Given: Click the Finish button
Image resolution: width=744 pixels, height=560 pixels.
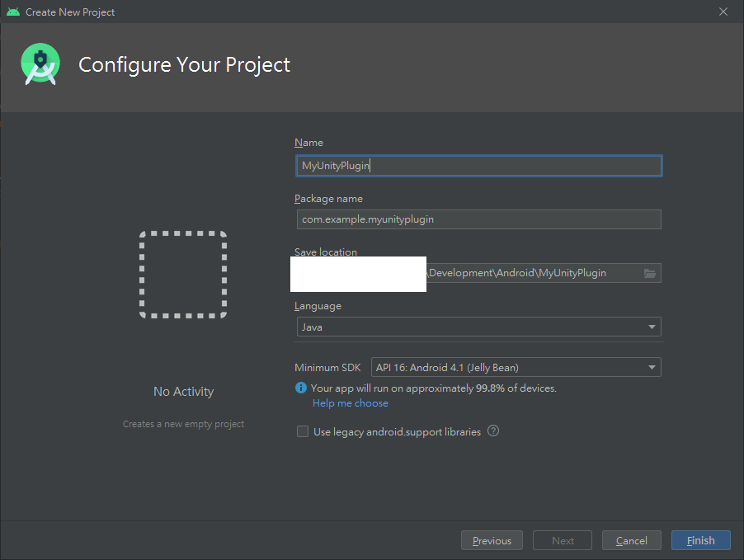Looking at the screenshot, I should (x=700, y=541).
